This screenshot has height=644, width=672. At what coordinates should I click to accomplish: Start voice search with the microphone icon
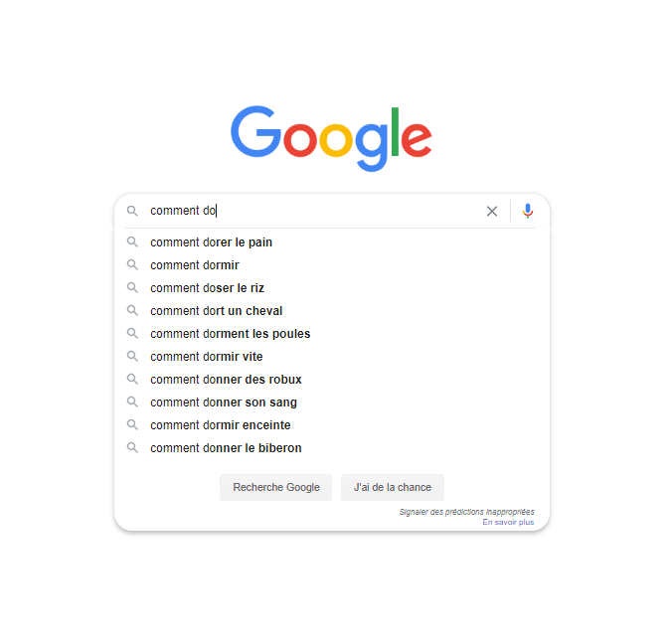pyautogui.click(x=528, y=211)
